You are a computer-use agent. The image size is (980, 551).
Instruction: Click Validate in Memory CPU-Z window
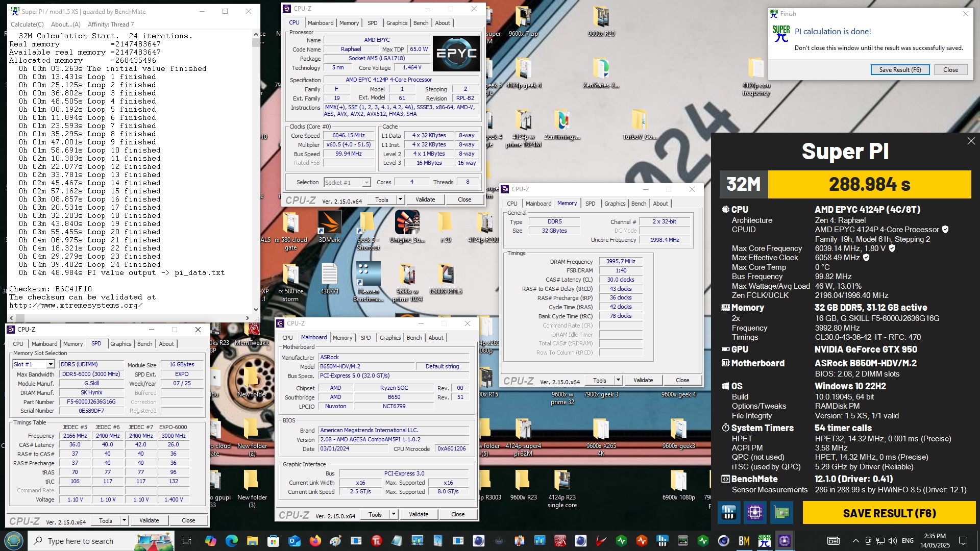[643, 380]
